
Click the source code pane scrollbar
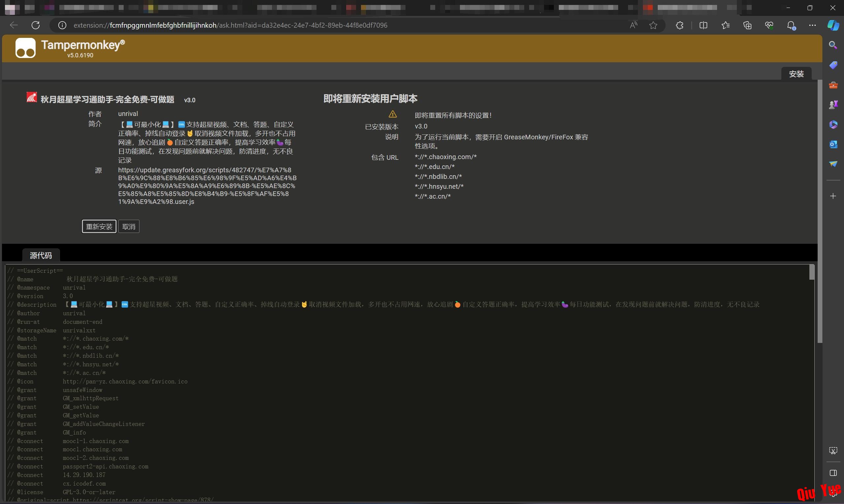812,272
